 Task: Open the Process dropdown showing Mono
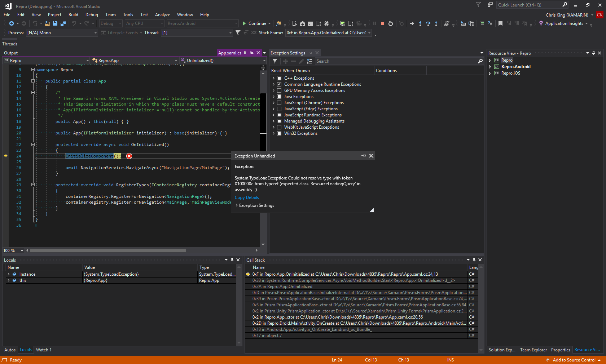96,33
